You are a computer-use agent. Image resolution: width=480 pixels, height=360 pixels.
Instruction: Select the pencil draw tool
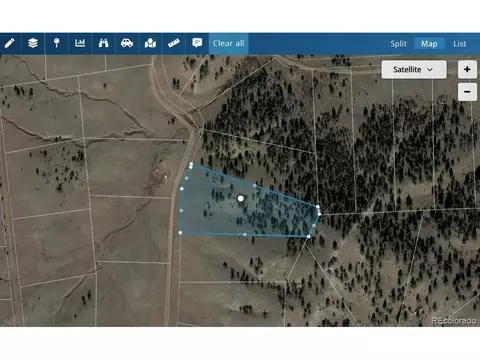click(10, 43)
